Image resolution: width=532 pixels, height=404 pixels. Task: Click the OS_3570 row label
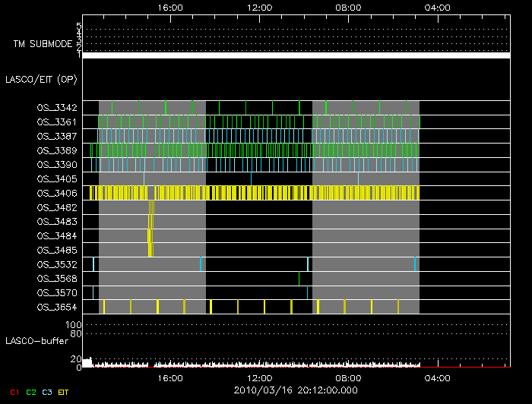pos(56,293)
